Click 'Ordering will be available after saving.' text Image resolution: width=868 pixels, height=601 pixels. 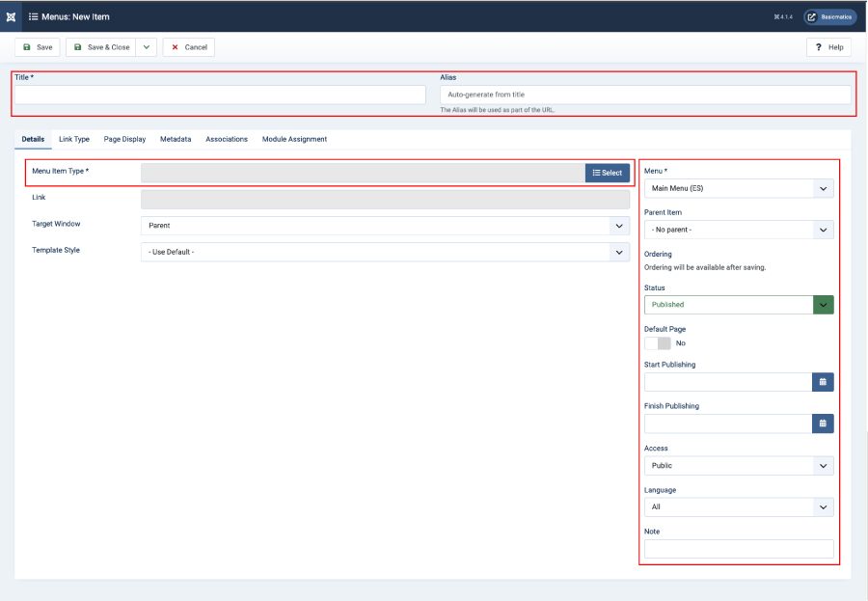[x=705, y=267]
